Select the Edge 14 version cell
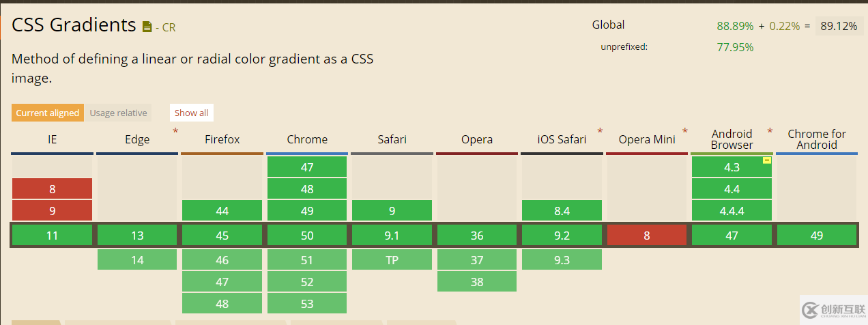This screenshot has width=868, height=325. (137, 260)
